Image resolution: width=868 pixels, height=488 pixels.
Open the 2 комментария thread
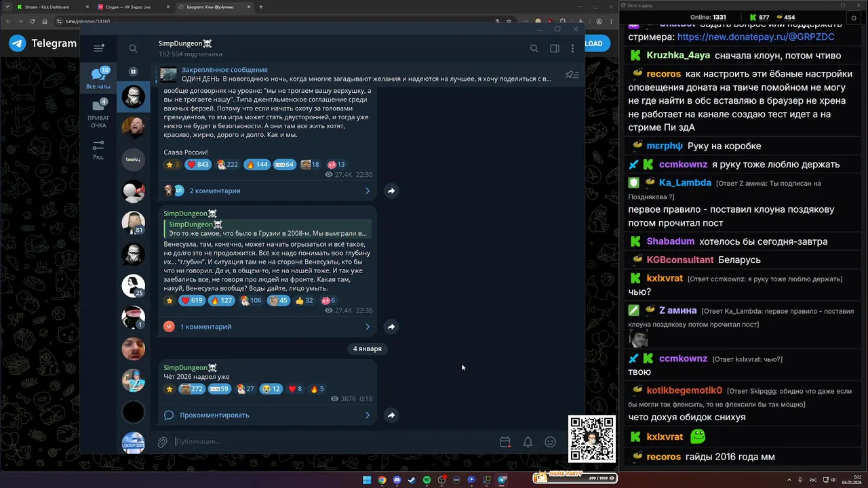click(215, 191)
